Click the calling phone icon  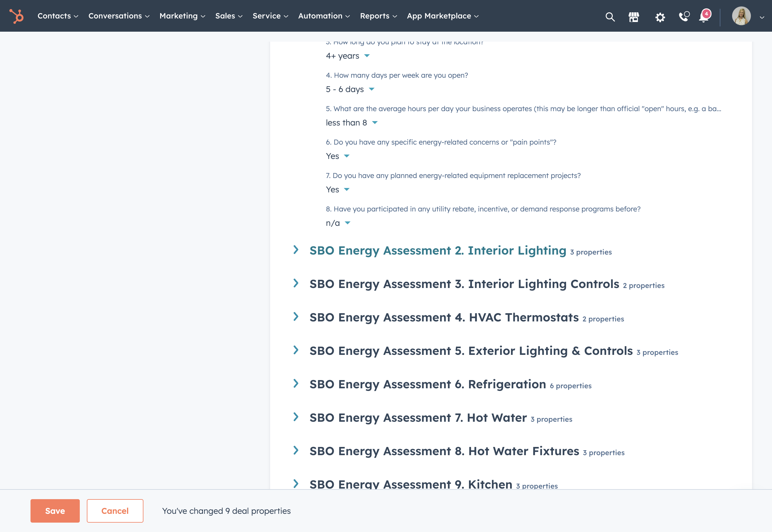(684, 16)
